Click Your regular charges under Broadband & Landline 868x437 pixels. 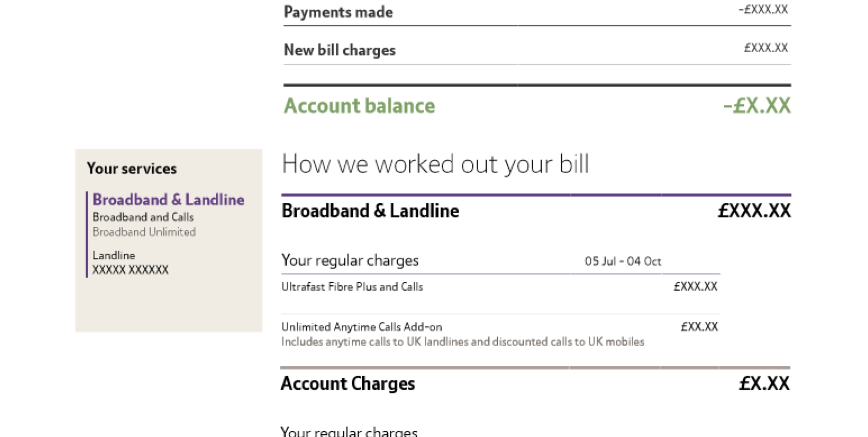(350, 260)
